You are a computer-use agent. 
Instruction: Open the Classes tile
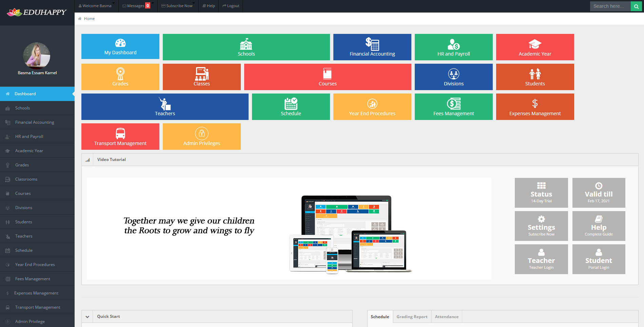click(x=202, y=77)
